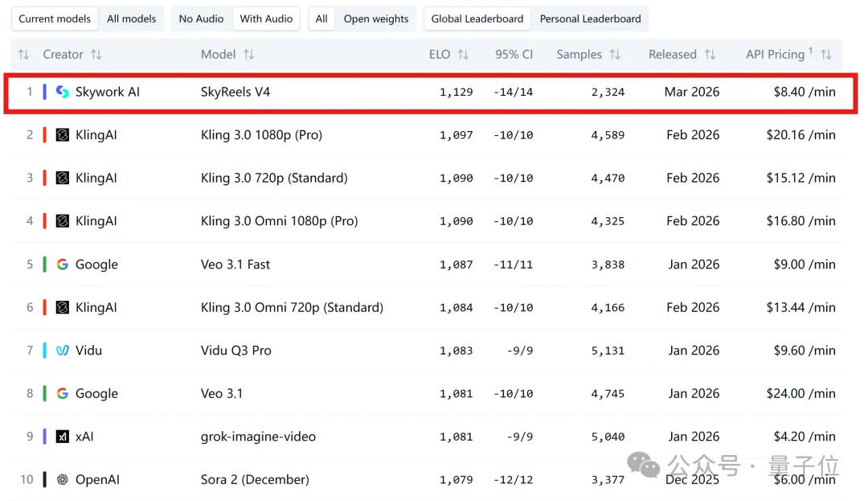Sort table by the ELO column
The image size is (868, 501).
tap(463, 55)
